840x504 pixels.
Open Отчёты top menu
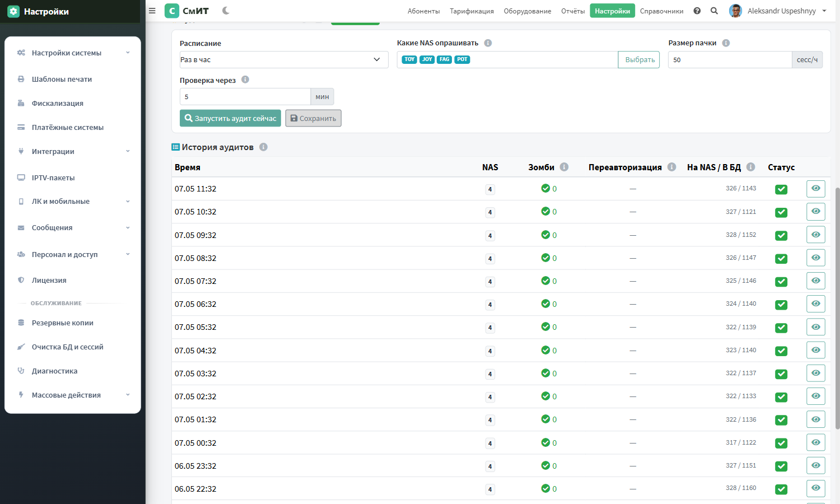click(573, 11)
